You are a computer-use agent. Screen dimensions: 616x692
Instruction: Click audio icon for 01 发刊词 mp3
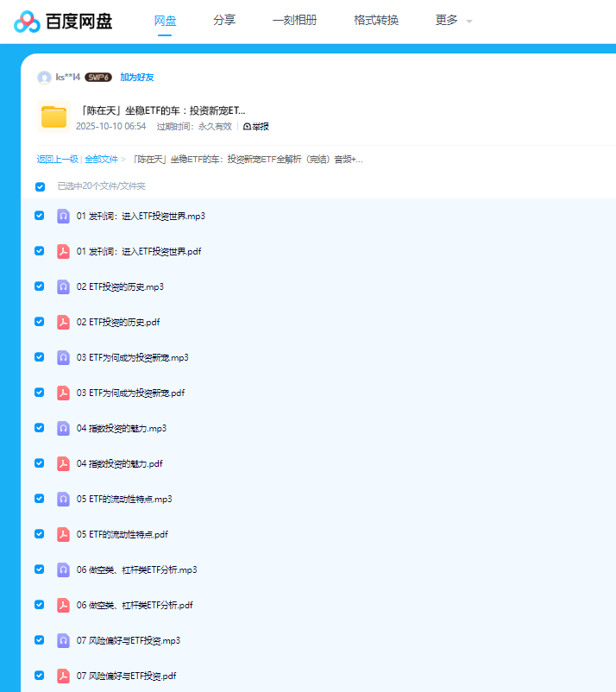pyautogui.click(x=64, y=216)
